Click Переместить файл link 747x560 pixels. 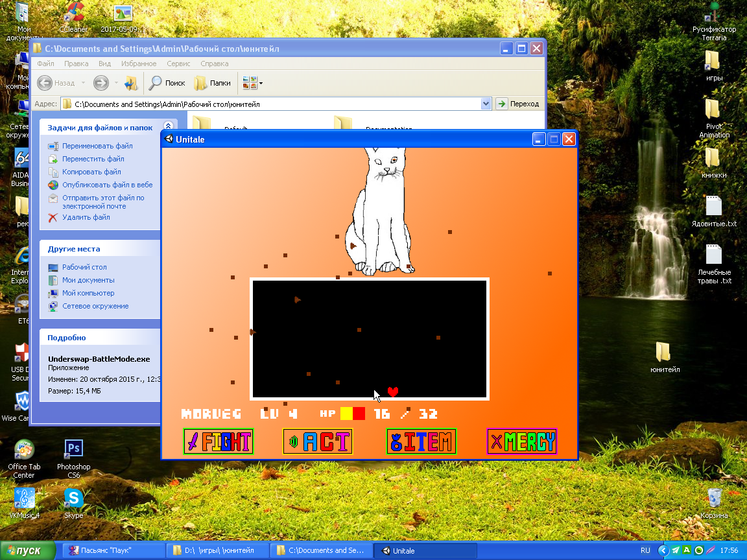tap(93, 159)
